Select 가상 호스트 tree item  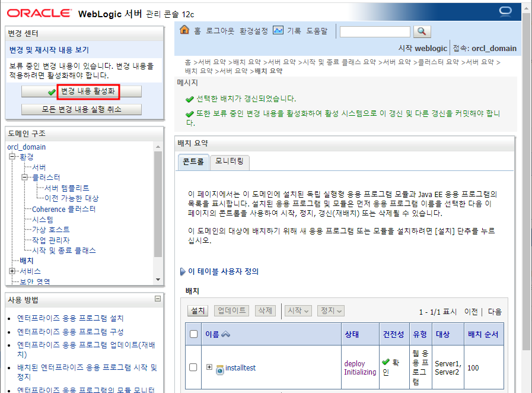tap(51, 230)
